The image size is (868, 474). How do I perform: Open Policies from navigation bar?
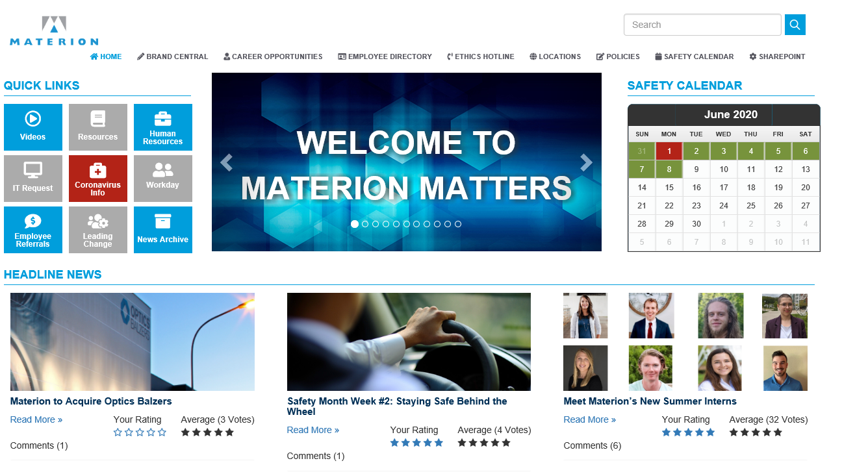tap(618, 56)
